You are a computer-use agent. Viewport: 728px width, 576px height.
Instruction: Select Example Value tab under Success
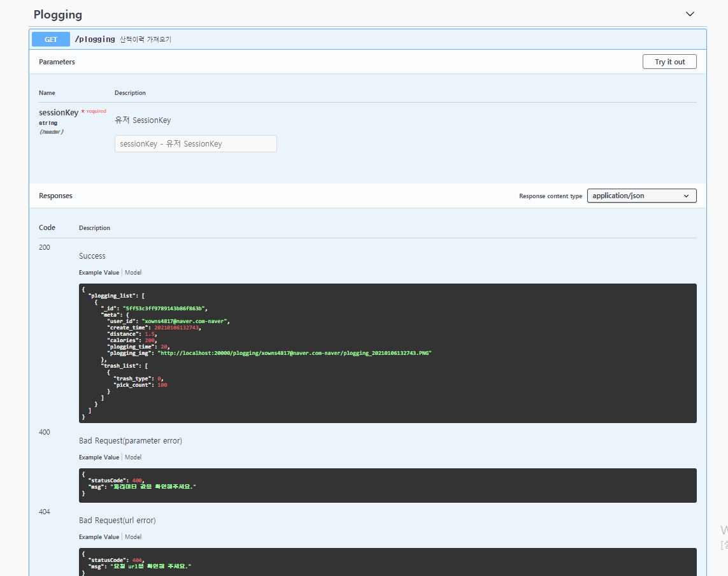(x=99, y=272)
